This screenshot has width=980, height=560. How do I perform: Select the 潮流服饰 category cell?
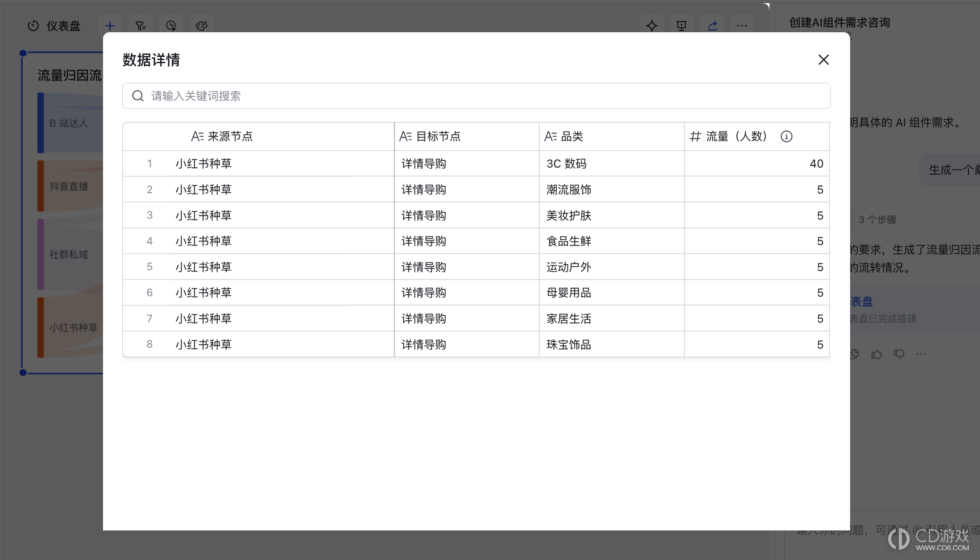(611, 190)
